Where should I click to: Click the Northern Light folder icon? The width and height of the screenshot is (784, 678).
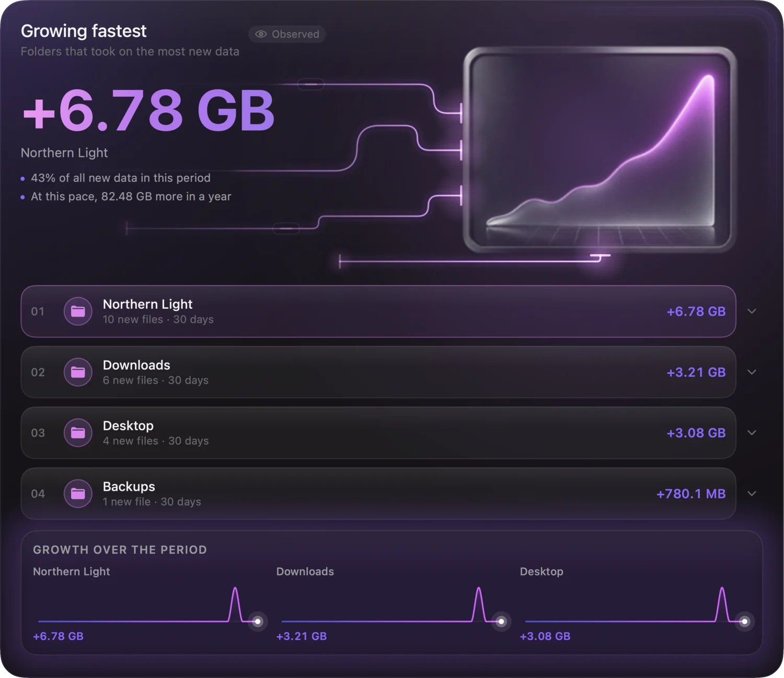(78, 312)
